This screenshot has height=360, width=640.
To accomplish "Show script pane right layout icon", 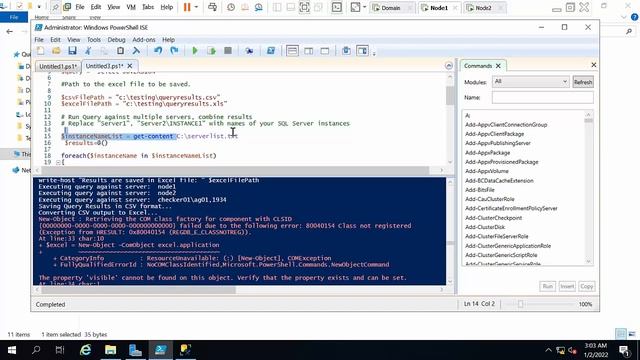I will pos(309,51).
